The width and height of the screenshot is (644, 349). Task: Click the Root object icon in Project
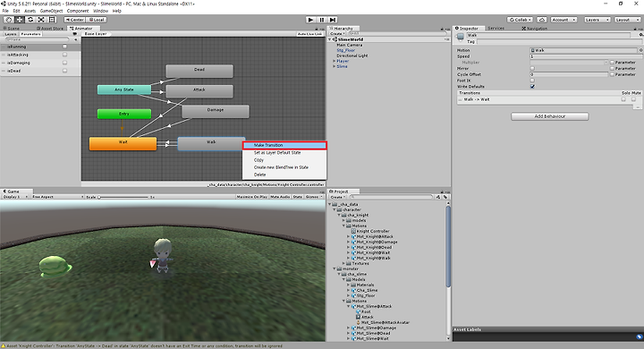tap(359, 311)
